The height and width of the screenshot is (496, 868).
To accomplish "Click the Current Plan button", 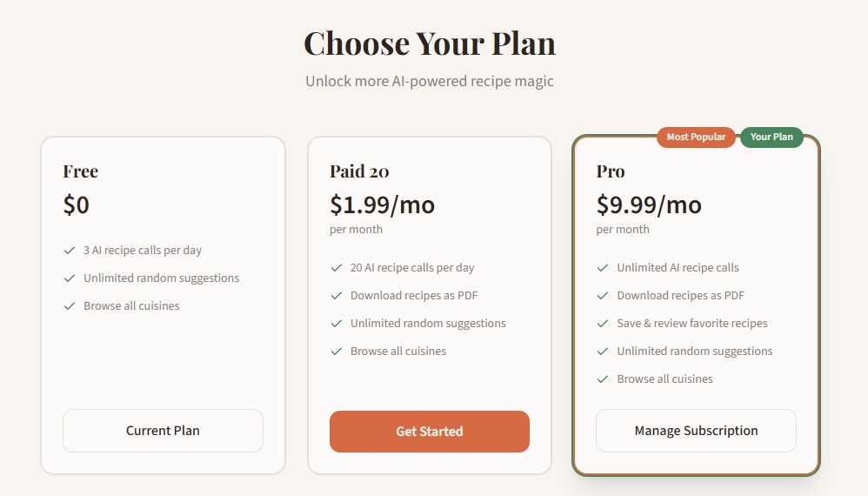I will (163, 431).
